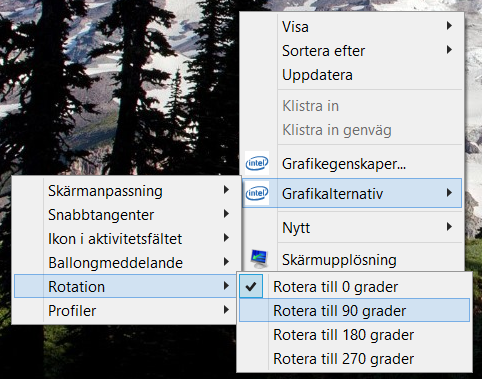Expand the Grafikalternativ submenu arrow
The height and width of the screenshot is (379, 482).
pos(449,193)
